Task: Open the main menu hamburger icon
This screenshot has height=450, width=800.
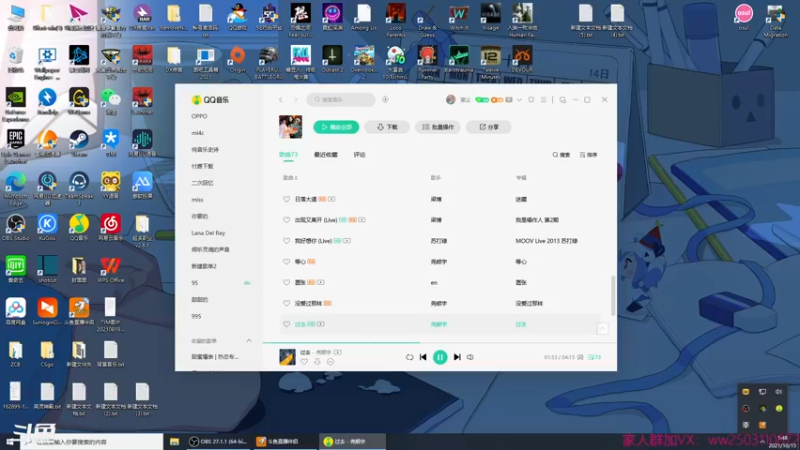Action: click(x=543, y=99)
